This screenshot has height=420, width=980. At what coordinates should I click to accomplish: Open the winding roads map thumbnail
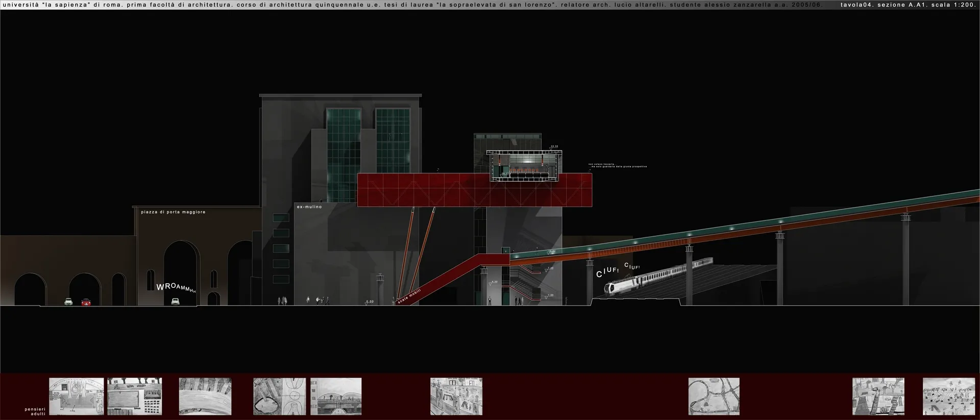714,397
